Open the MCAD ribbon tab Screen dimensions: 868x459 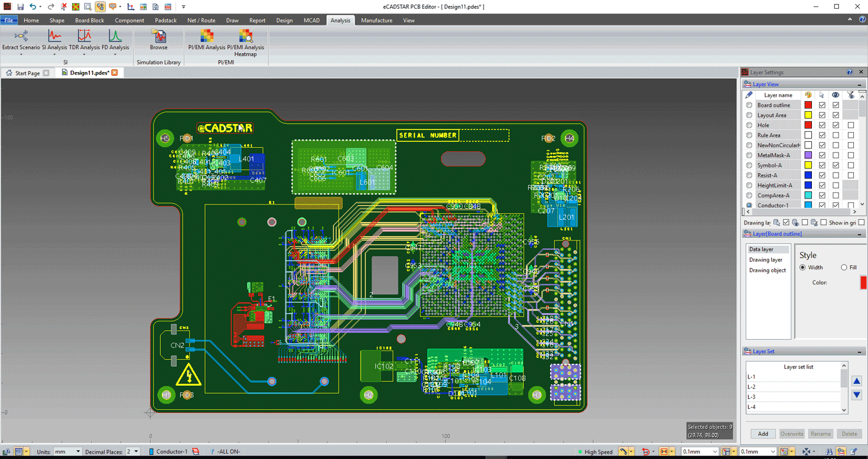click(311, 20)
